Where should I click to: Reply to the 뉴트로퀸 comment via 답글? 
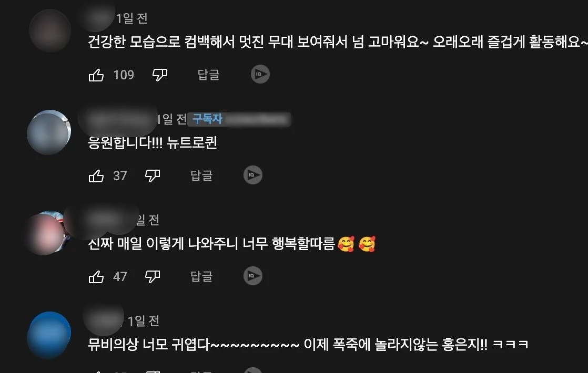(x=201, y=175)
